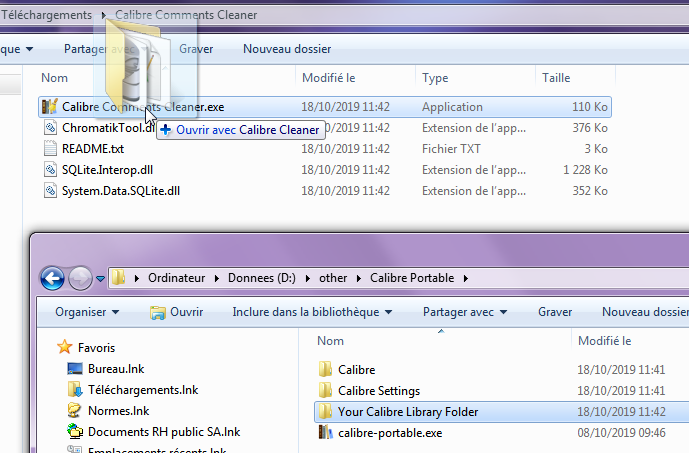Open Partager avec dropdown in front window

click(x=465, y=312)
